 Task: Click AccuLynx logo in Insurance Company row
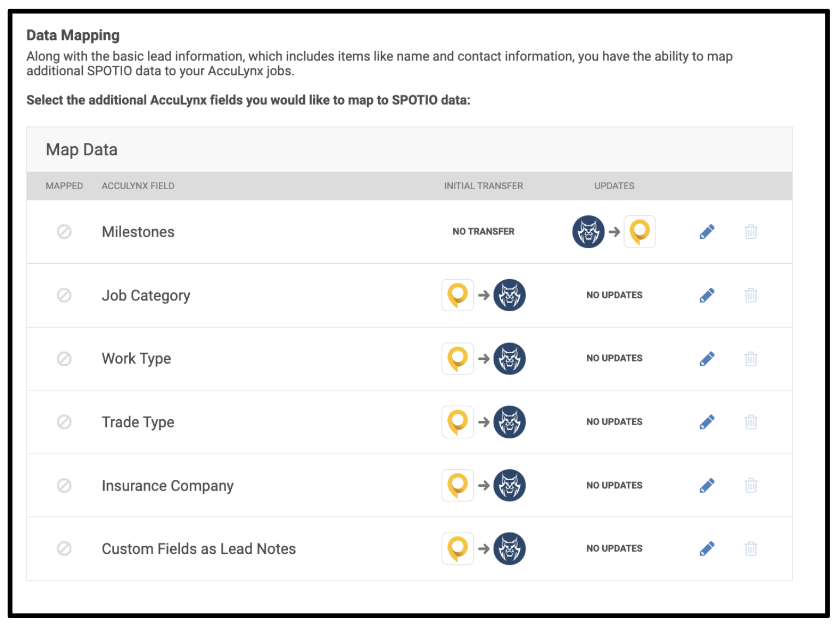(x=509, y=485)
